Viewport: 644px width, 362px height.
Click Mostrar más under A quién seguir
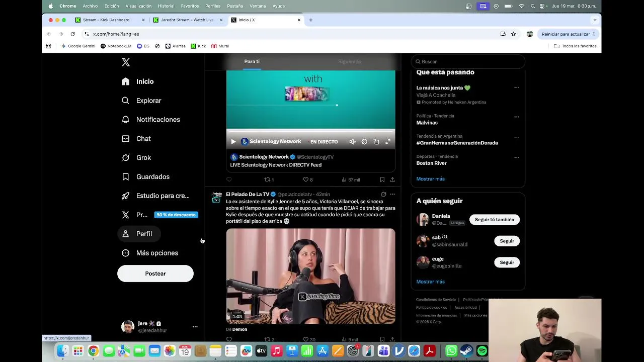coord(430,282)
